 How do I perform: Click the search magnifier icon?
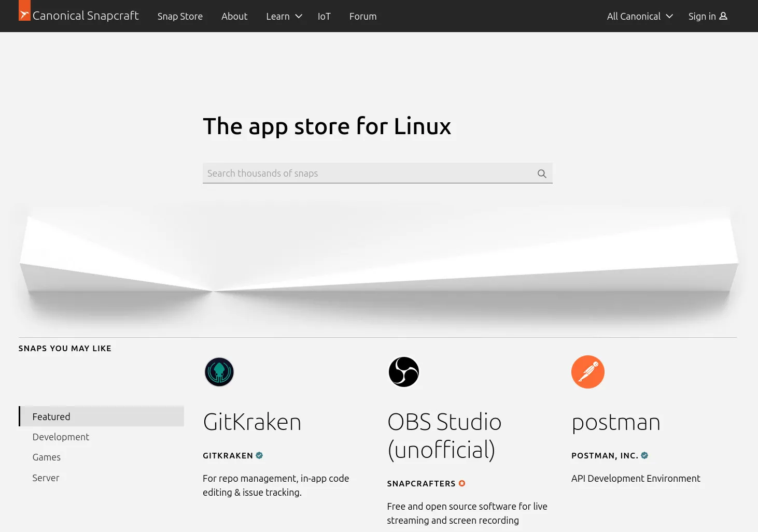(x=542, y=174)
